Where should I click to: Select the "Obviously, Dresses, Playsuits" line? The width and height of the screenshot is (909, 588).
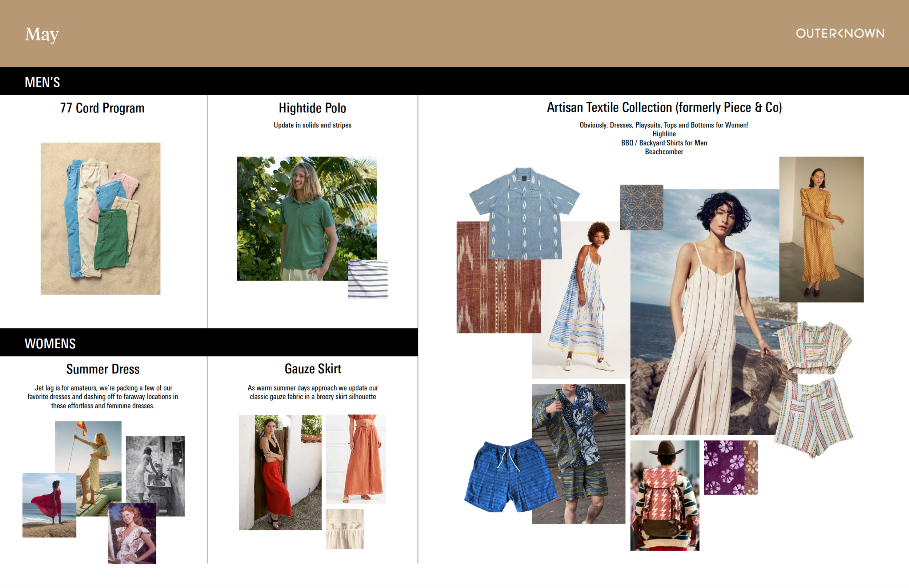point(664,125)
